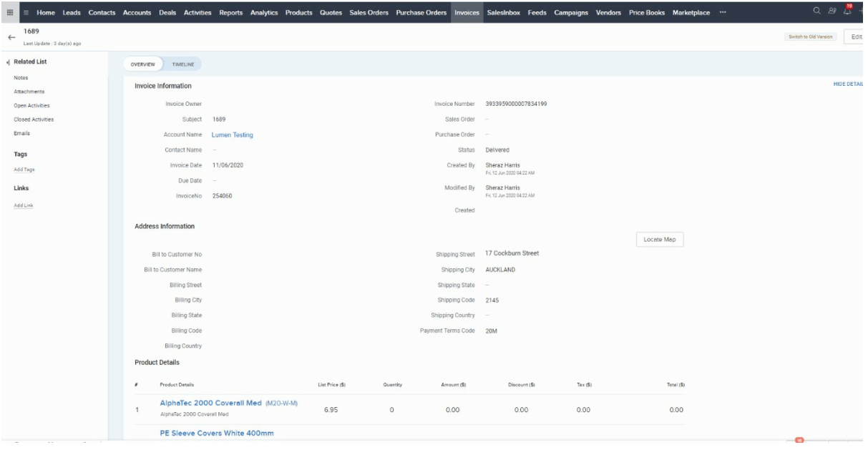
Task: Open the notifications bell icon
Action: tap(847, 11)
